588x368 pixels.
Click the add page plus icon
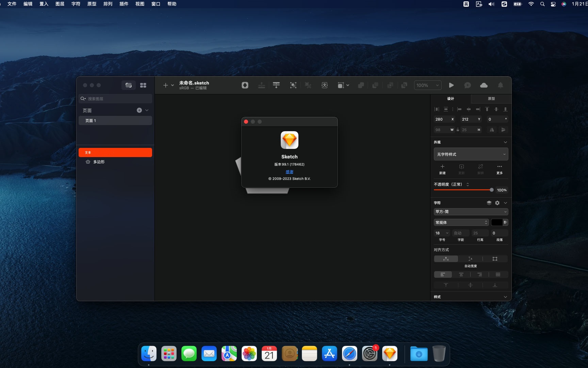click(x=139, y=110)
